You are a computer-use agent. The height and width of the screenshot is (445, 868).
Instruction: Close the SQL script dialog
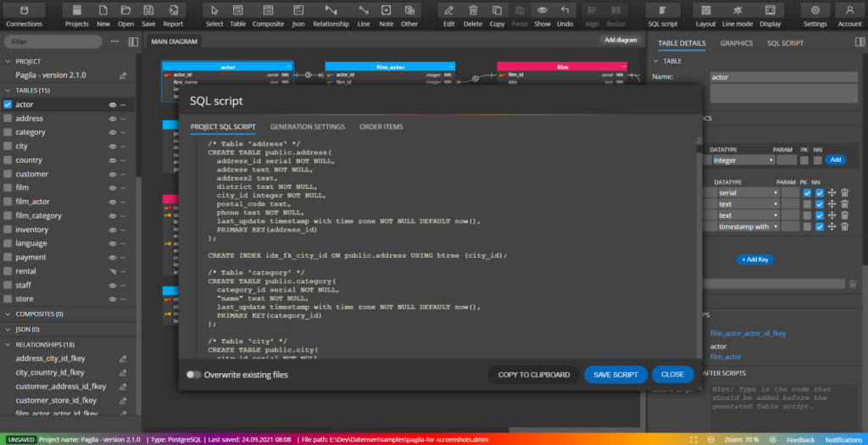[x=672, y=375]
